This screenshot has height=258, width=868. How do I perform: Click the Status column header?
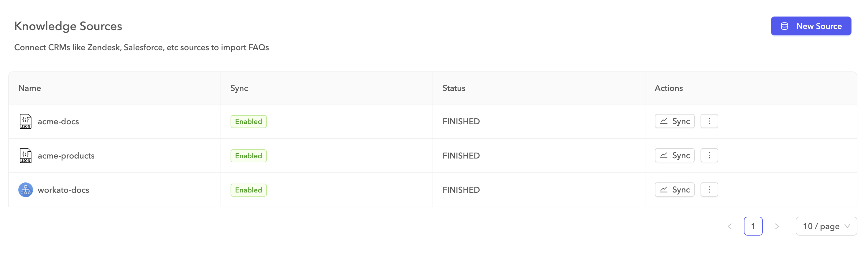tap(453, 88)
